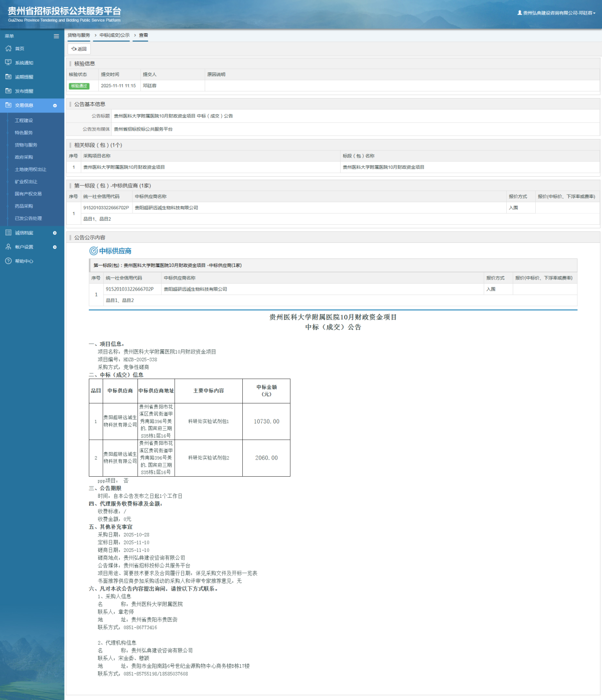Screen dimensions: 602x700
Task: Select 药品采购 in the sidebar submenu
Action: coord(24,206)
